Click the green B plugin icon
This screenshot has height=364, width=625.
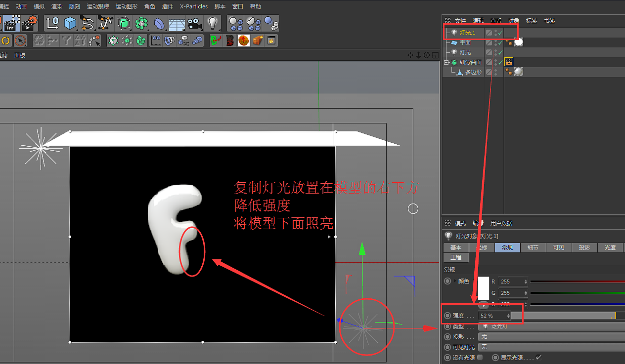coord(216,40)
